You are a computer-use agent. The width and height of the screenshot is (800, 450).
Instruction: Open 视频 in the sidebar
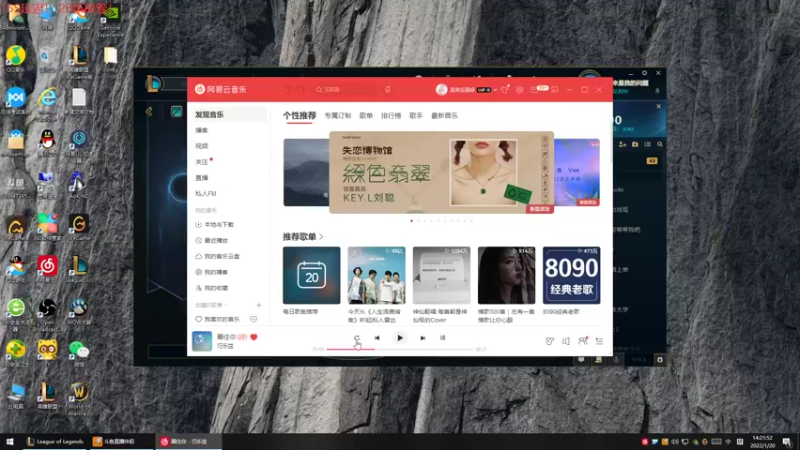202,146
